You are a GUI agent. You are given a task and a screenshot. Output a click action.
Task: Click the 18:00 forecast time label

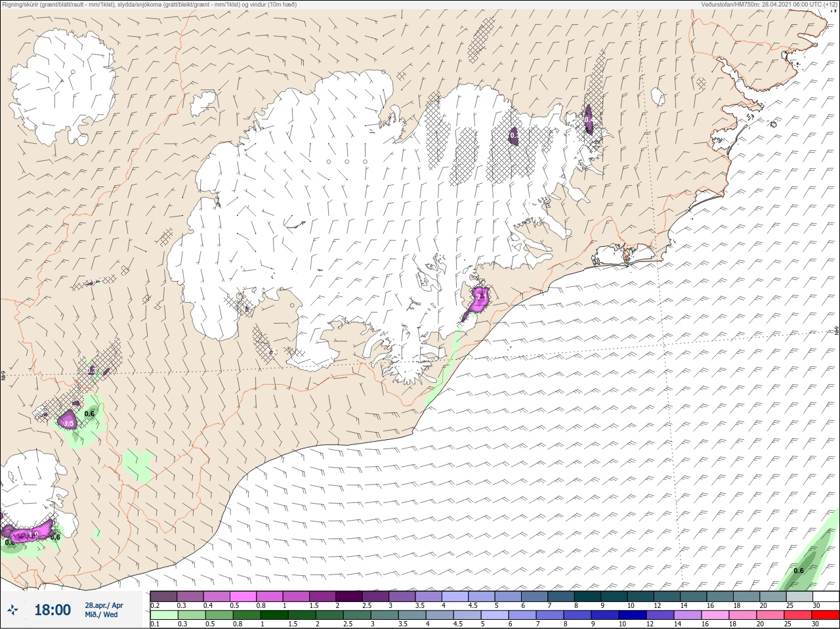[52, 611]
